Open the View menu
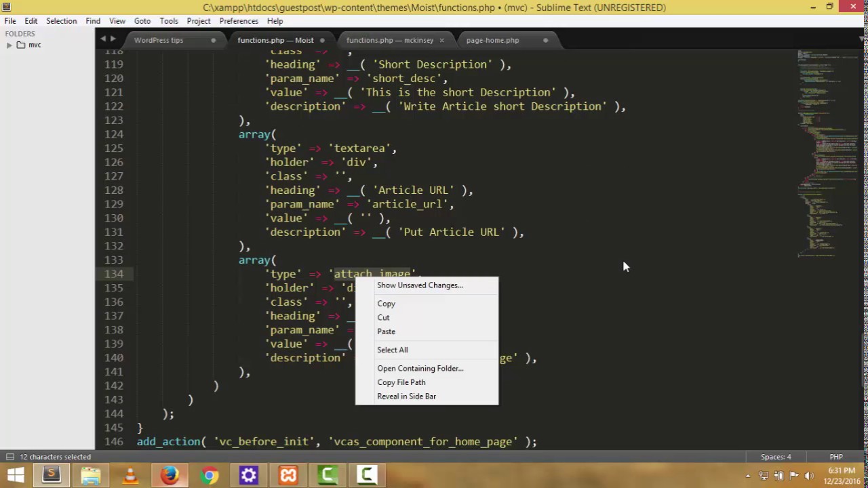This screenshot has height=488, width=868. tap(117, 21)
